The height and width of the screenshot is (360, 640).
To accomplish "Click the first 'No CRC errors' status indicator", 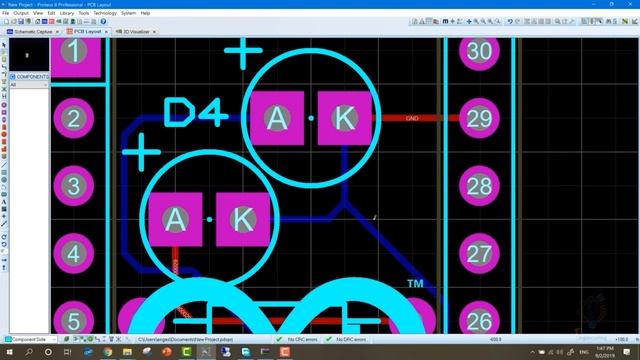I will pyautogui.click(x=298, y=339).
